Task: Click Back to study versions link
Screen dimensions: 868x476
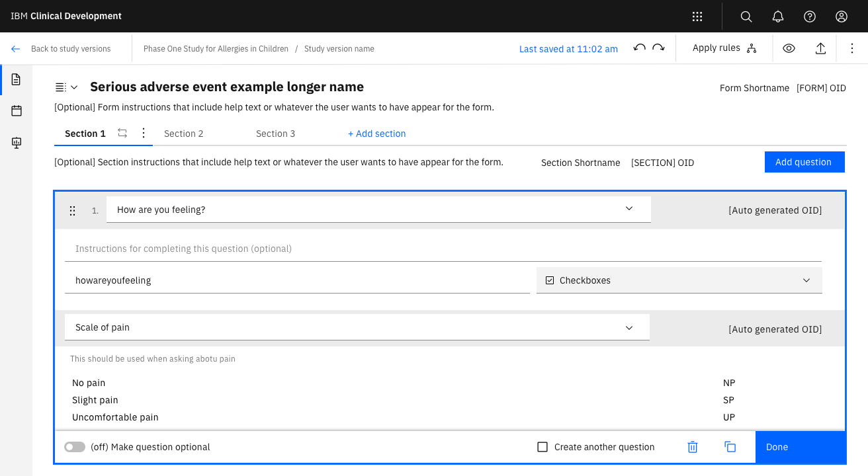Action: pyautogui.click(x=70, y=49)
